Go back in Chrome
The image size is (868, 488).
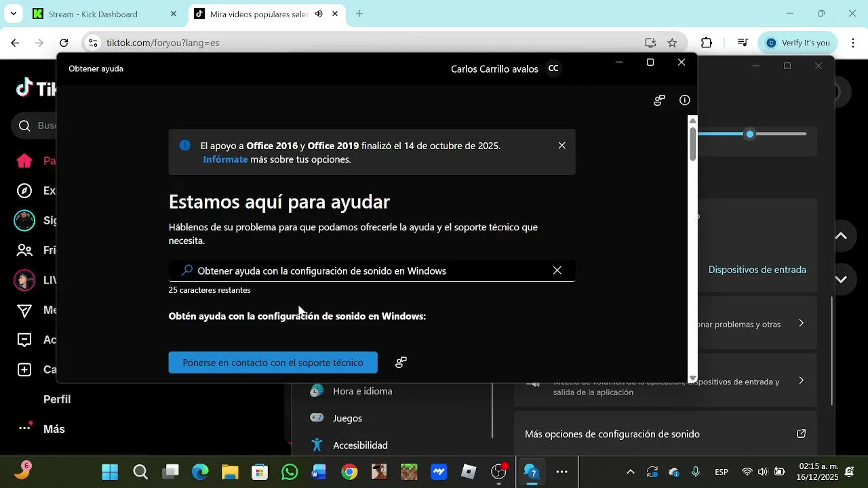coord(15,43)
